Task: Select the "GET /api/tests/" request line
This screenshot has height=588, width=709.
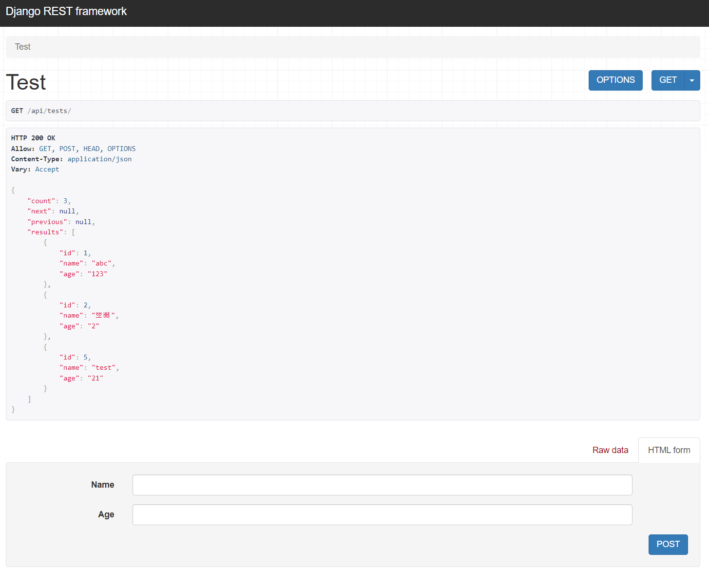Action: 41,111
